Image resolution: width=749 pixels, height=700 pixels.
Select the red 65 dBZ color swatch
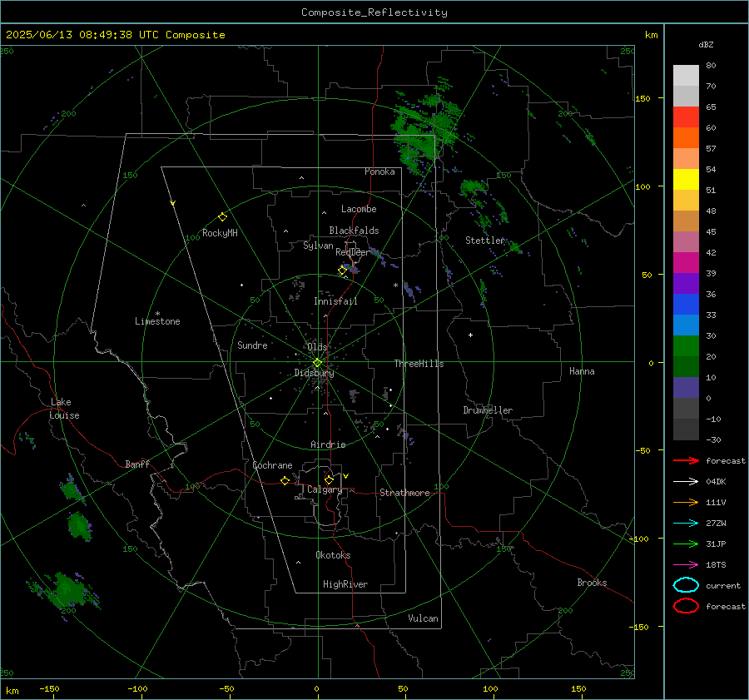[686, 117]
